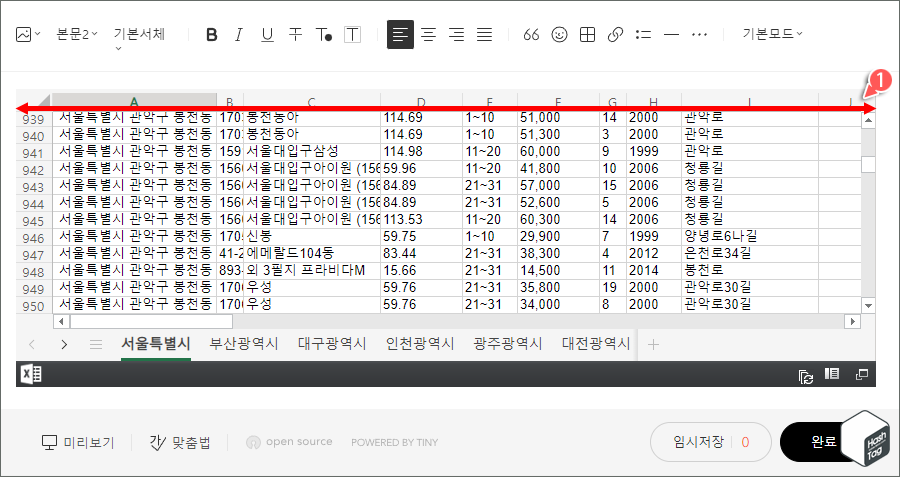The image size is (900, 477).
Task: Switch to the 대전광역시 sheet tab
Action: pos(596,344)
